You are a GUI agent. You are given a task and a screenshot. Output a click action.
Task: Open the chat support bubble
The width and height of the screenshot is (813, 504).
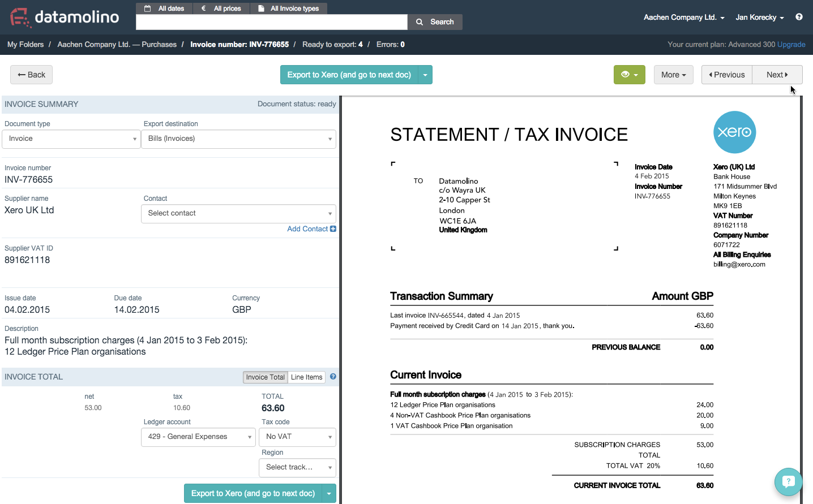pos(788,482)
